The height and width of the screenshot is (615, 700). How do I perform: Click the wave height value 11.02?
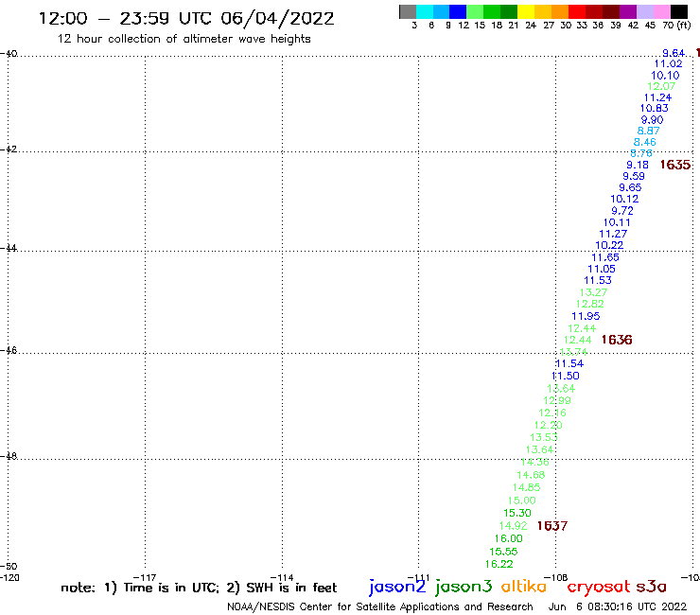(x=668, y=64)
